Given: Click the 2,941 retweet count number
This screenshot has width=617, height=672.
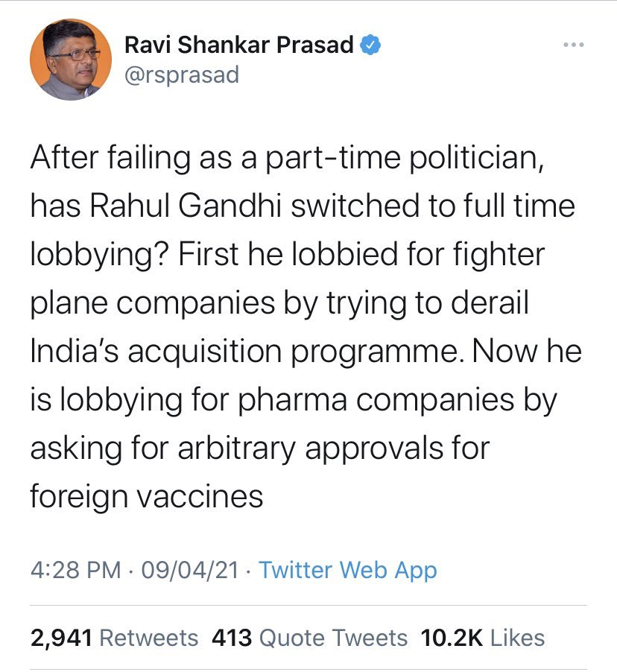Looking at the screenshot, I should [61, 638].
